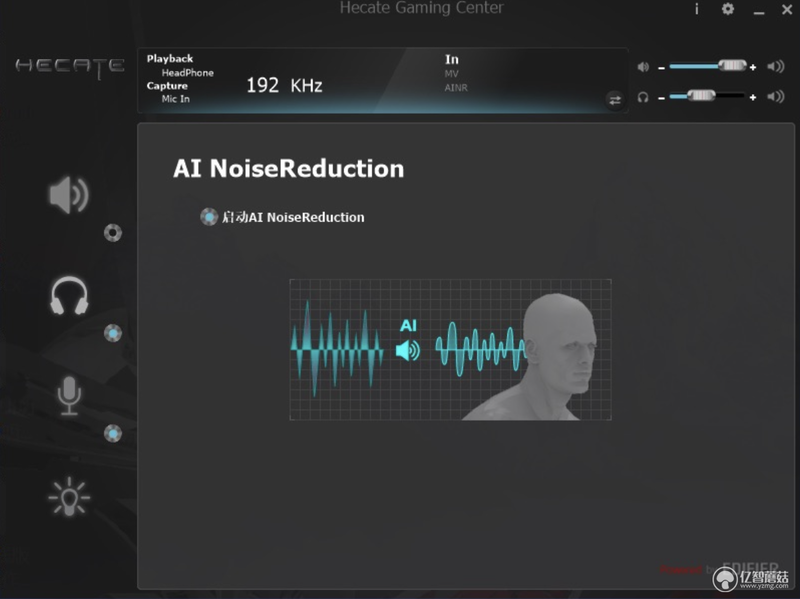The height and width of the screenshot is (599, 800).
Task: Click the MV label under In
Action: [451, 73]
